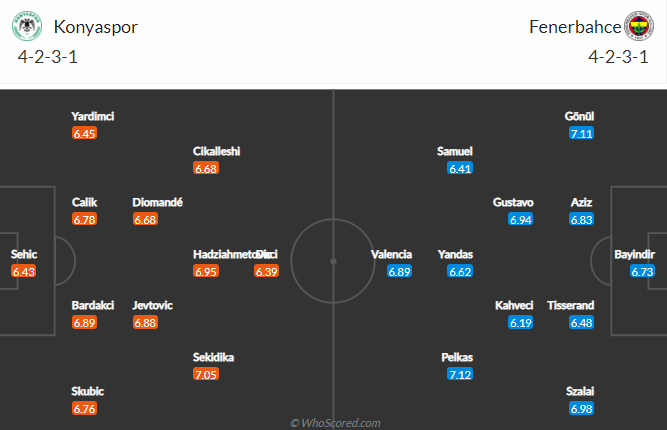The width and height of the screenshot is (667, 430).
Task: Click Konyaspor's 4-2-3-1 formation label
Action: (x=48, y=57)
